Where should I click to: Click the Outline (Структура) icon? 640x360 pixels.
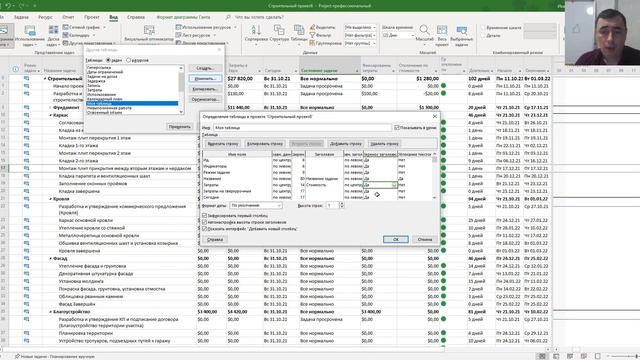point(279,30)
